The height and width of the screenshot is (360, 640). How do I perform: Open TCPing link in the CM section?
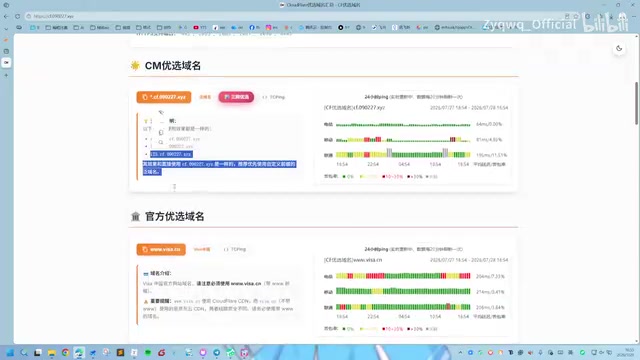pyautogui.click(x=273, y=97)
